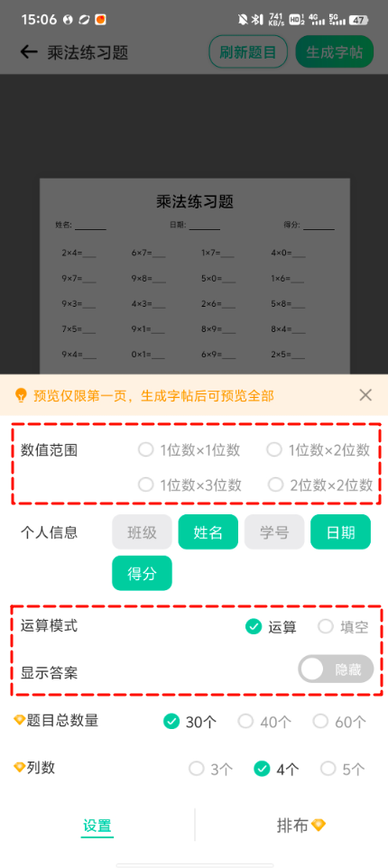The height and width of the screenshot is (868, 388).
Task: Enable the 班级 personal info chip
Action: [x=143, y=532]
